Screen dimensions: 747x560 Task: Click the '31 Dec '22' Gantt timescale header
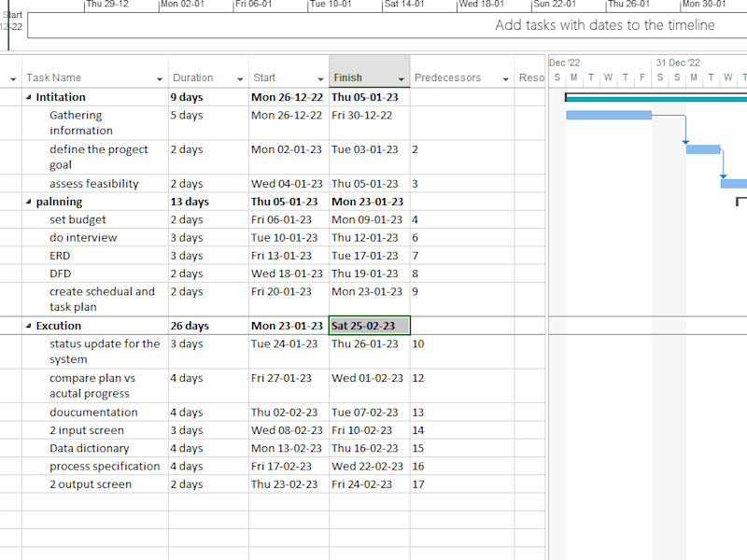click(678, 63)
